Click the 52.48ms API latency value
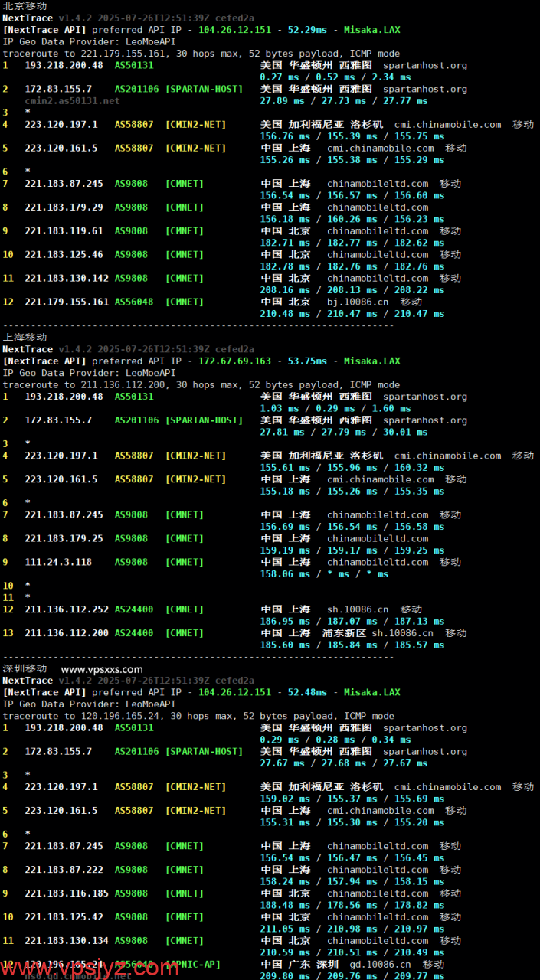540x980 pixels. pos(307,692)
